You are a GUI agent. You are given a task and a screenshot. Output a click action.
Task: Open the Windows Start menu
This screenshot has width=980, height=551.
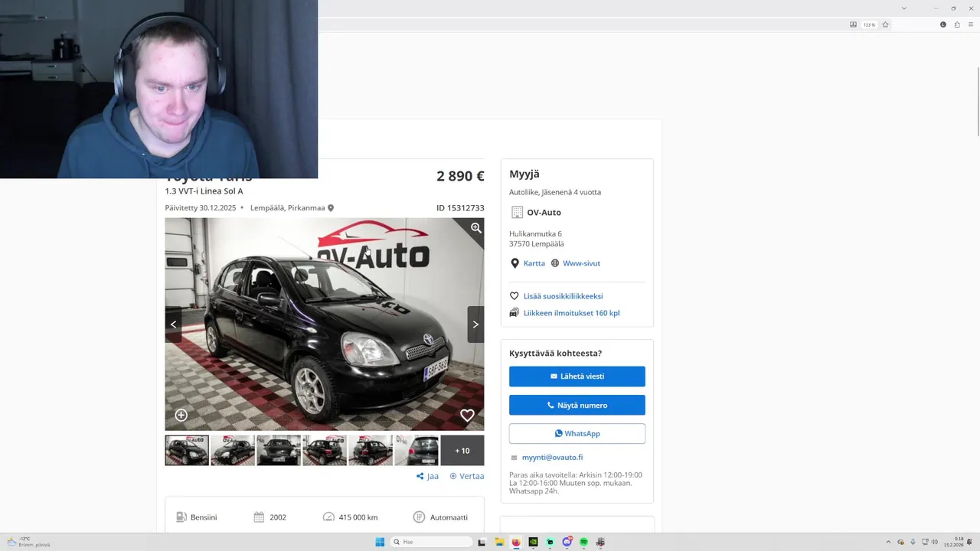click(x=380, y=542)
